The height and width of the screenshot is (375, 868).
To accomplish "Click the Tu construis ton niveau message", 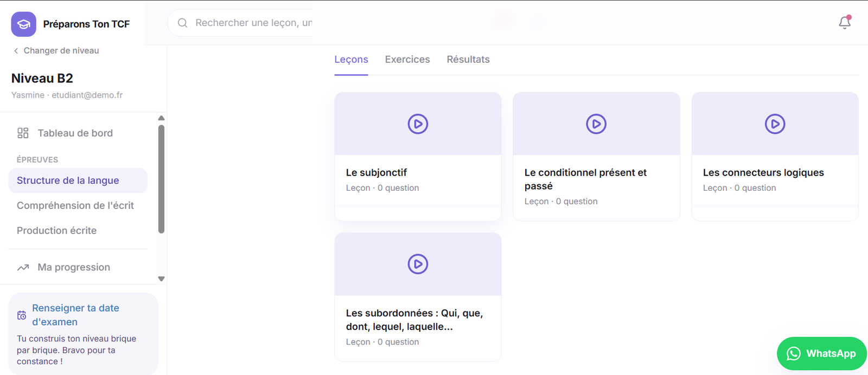I will coord(76,350).
